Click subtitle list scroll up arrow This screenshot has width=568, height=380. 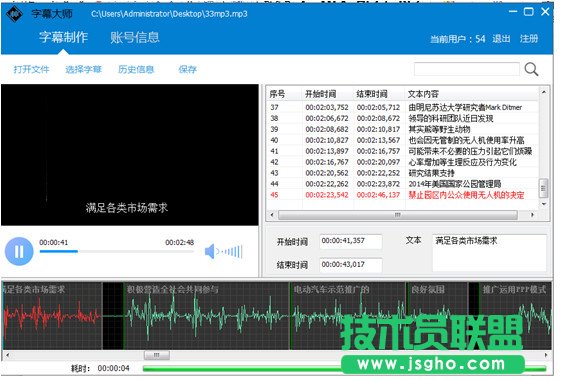(544, 92)
